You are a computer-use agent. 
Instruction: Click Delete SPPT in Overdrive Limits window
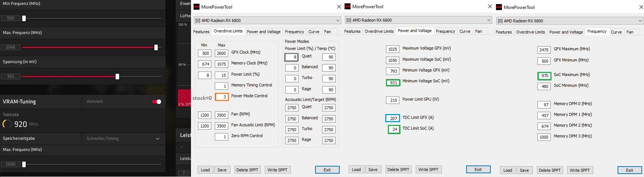click(247, 170)
